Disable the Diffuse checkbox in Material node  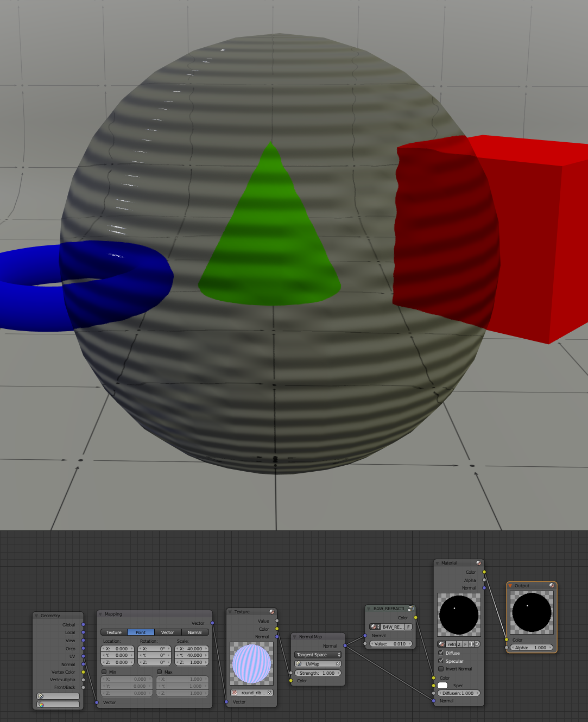(441, 653)
